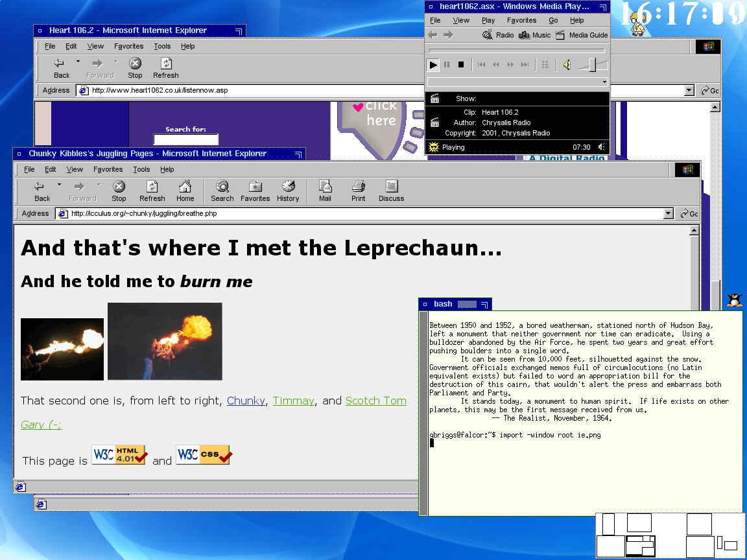
Task: Open File menu in Juggling Pages browser
Action: [29, 169]
